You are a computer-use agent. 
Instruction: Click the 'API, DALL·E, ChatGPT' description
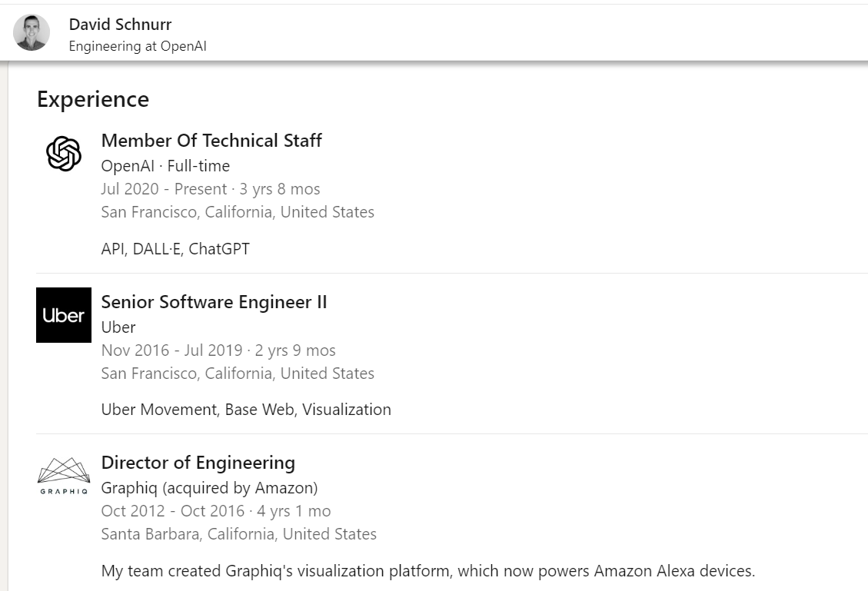(x=175, y=249)
